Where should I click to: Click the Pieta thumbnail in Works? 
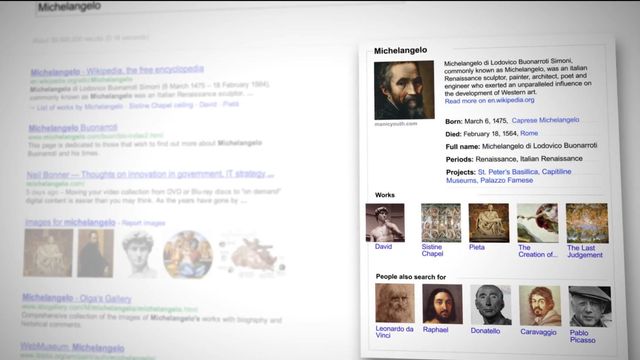pyautogui.click(x=489, y=223)
